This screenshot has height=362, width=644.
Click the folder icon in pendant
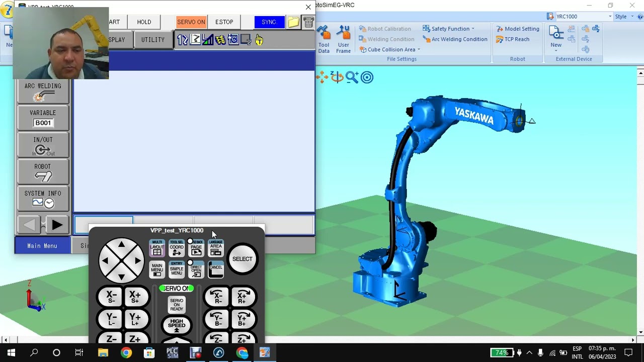coord(293,22)
